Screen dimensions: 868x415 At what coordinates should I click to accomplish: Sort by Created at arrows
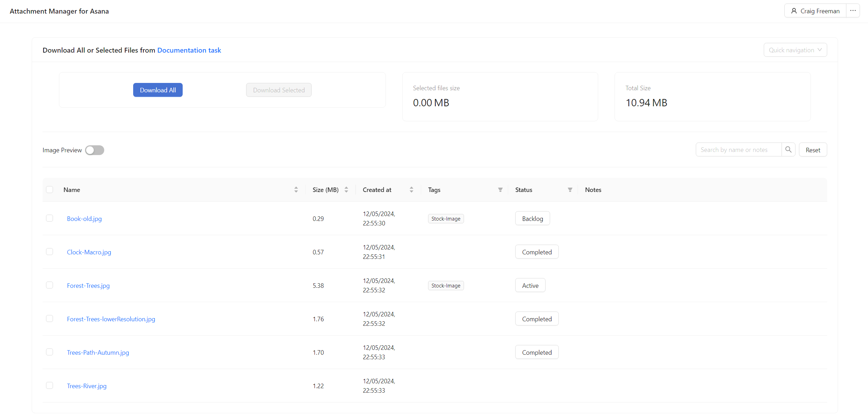tap(411, 190)
